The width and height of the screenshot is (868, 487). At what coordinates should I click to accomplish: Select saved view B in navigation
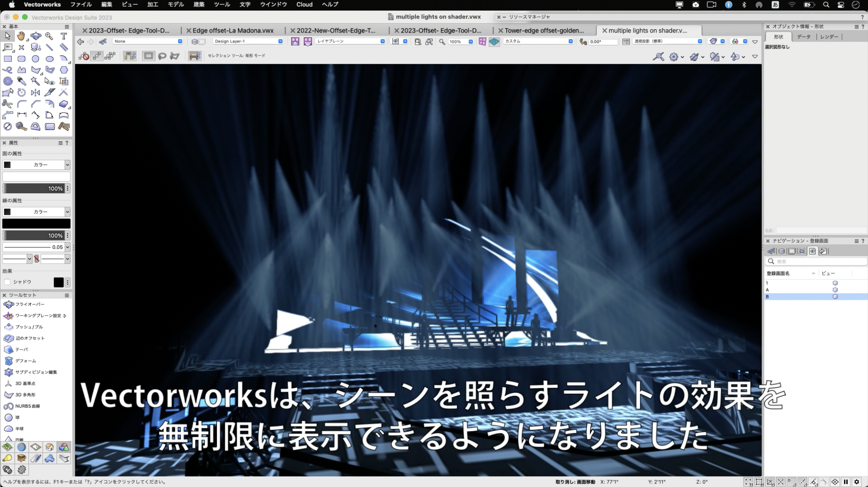coord(816,297)
